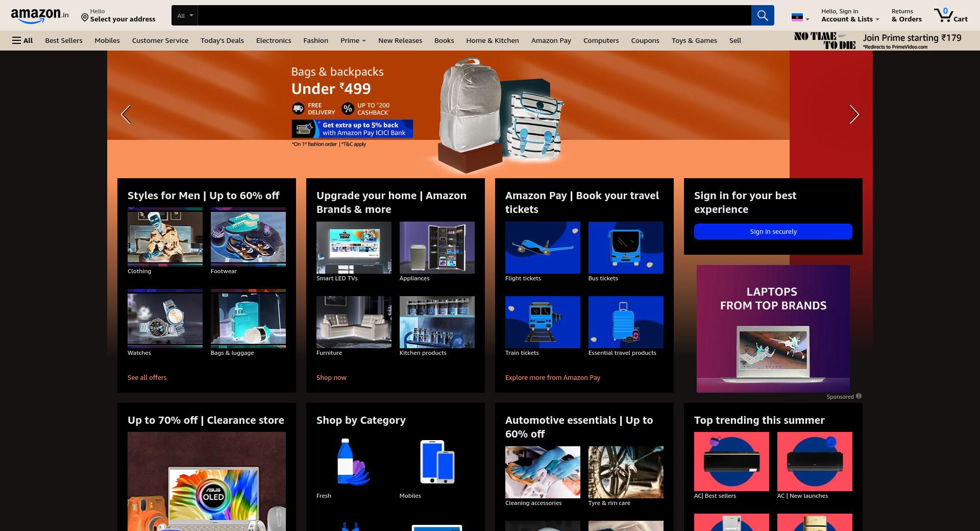Screen dimensions: 980x531
Task: Go to next banner slide arrow
Action: coord(854,114)
